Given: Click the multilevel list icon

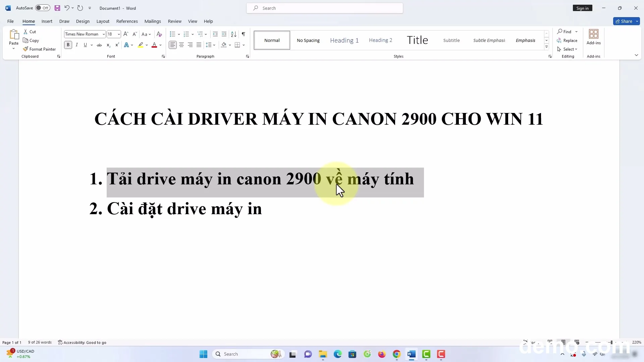Looking at the screenshot, I should click(200, 34).
